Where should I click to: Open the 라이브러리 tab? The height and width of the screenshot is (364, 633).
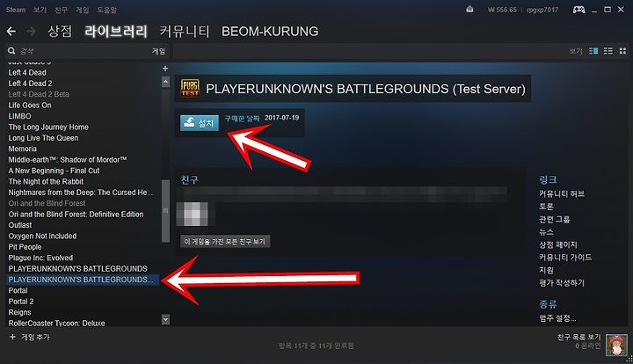click(x=116, y=31)
